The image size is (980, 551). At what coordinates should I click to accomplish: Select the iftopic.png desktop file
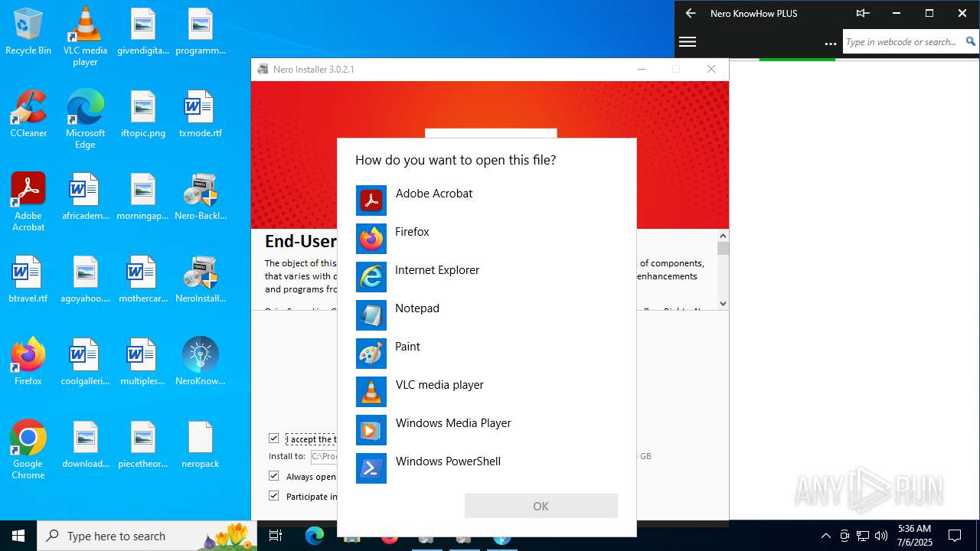[143, 114]
